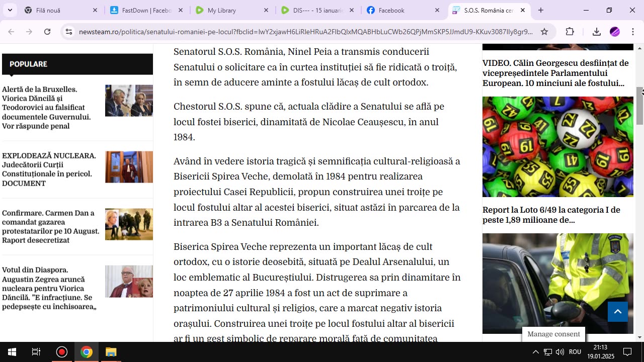Open the Călin Georgescu video article
Viewport: 644px width, 362px height.
[555, 73]
